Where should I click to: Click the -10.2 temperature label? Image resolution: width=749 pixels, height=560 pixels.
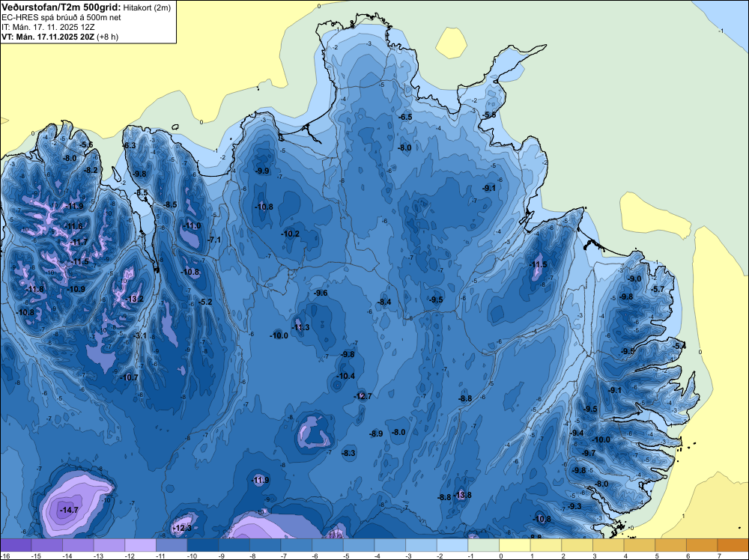pos(291,234)
